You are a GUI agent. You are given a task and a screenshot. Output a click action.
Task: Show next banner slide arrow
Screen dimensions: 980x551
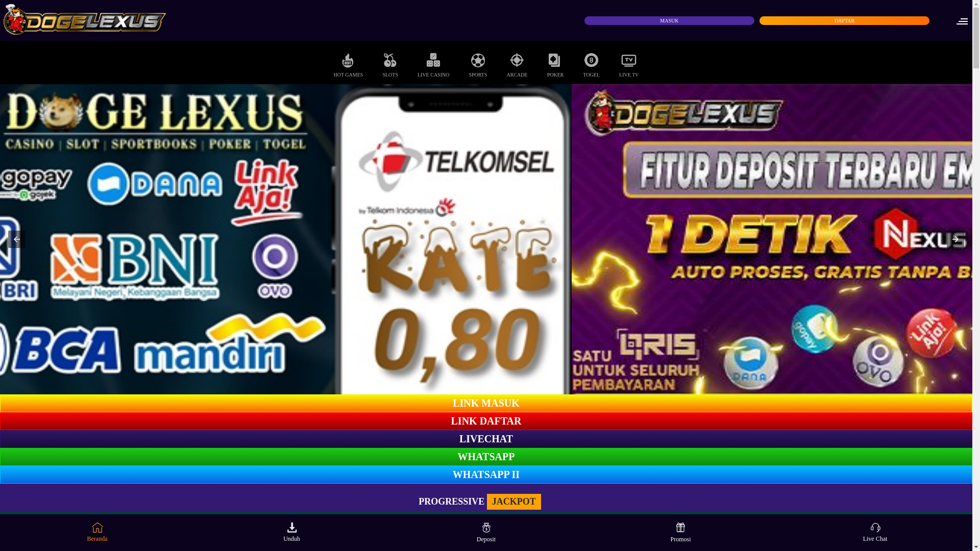pyautogui.click(x=955, y=239)
